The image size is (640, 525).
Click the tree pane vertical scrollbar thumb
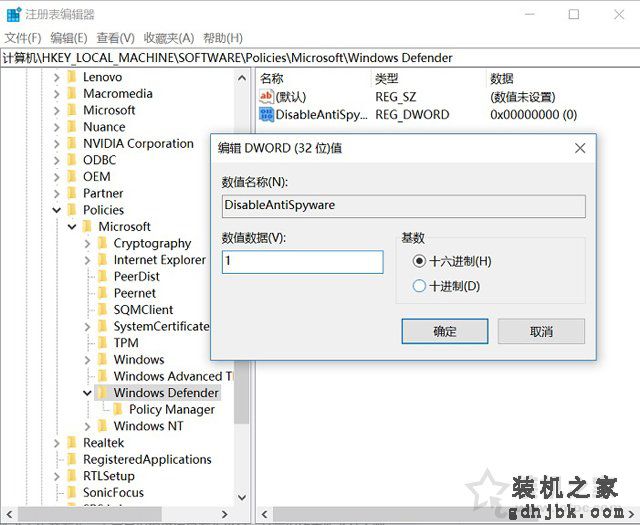tap(242, 393)
